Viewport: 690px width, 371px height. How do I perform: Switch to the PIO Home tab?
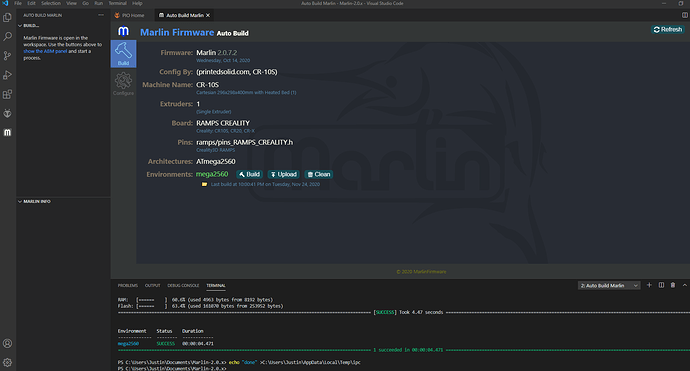pyautogui.click(x=132, y=15)
